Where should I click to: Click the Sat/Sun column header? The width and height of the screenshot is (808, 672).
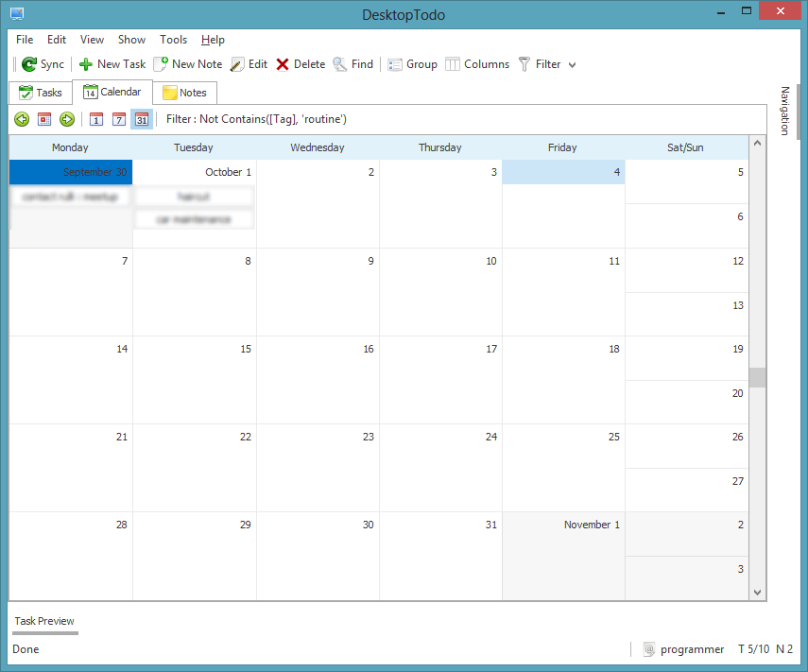coord(686,147)
